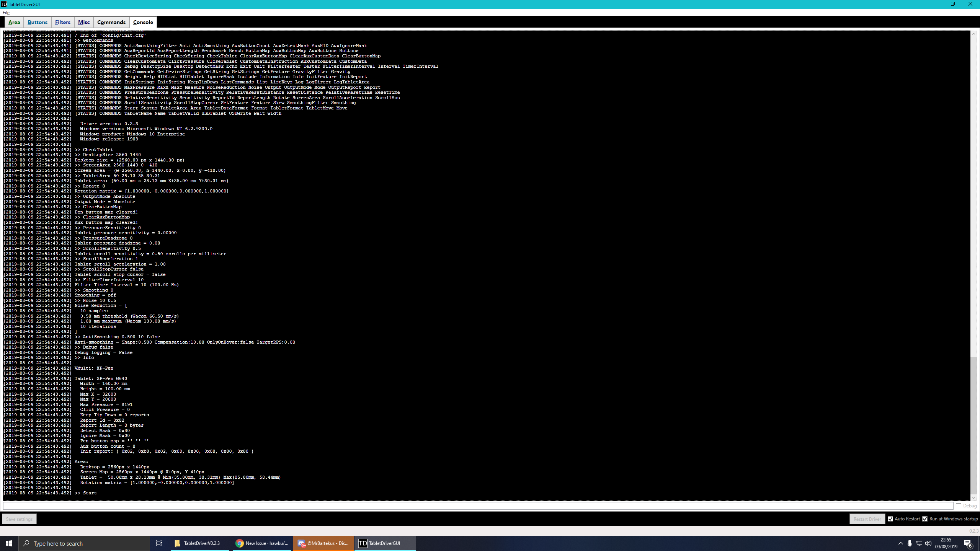This screenshot has width=980, height=551.
Task: Open the network status tray icon
Action: (919, 543)
